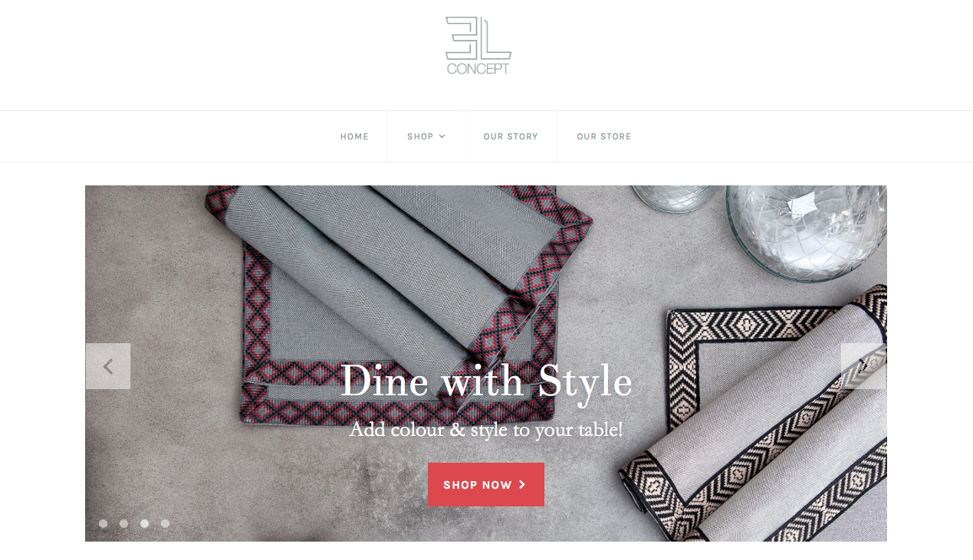
Task: Click the large crystal glass bowl
Action: [x=807, y=231]
